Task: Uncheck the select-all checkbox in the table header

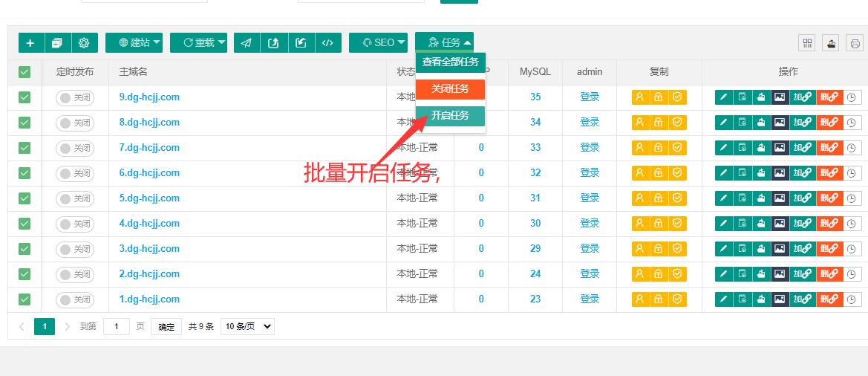Action: point(25,72)
